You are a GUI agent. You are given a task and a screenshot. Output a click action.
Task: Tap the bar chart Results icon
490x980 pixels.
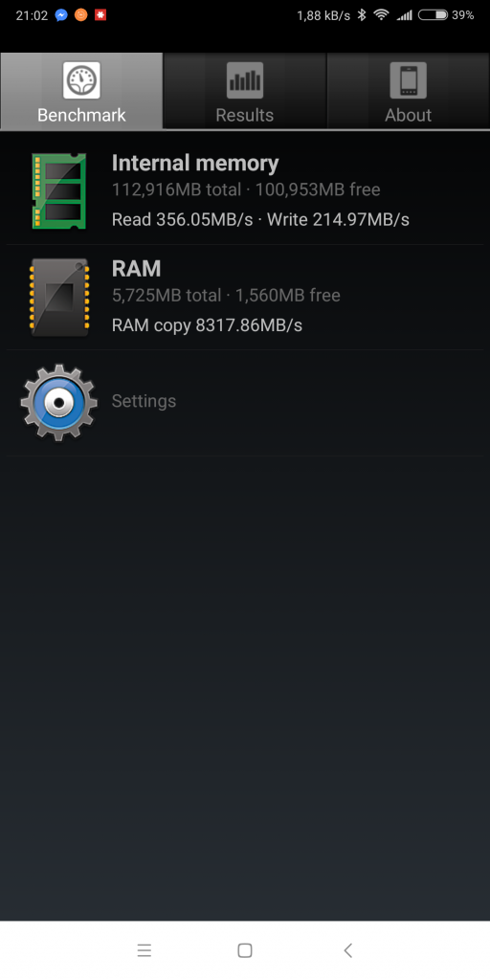(x=244, y=80)
